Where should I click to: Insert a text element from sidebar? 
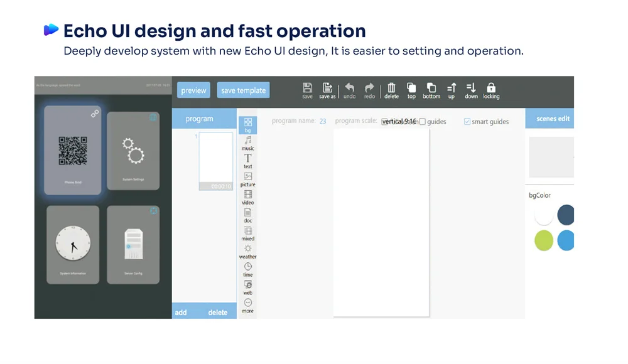pos(248,161)
